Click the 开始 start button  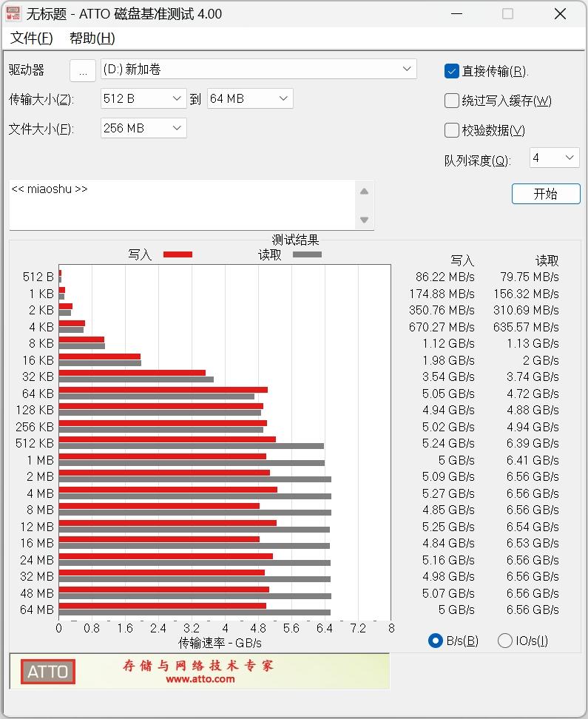[x=546, y=194]
